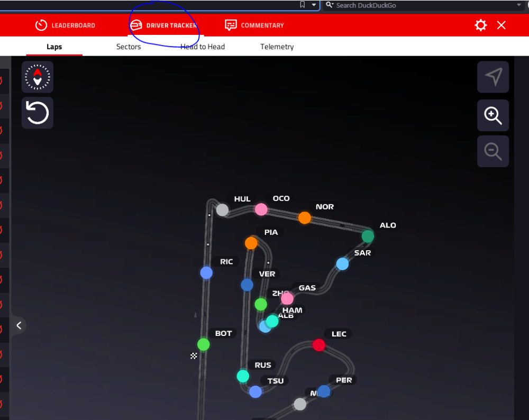This screenshot has width=529, height=420.
Task: Zoom out of the track map
Action: pos(493,151)
